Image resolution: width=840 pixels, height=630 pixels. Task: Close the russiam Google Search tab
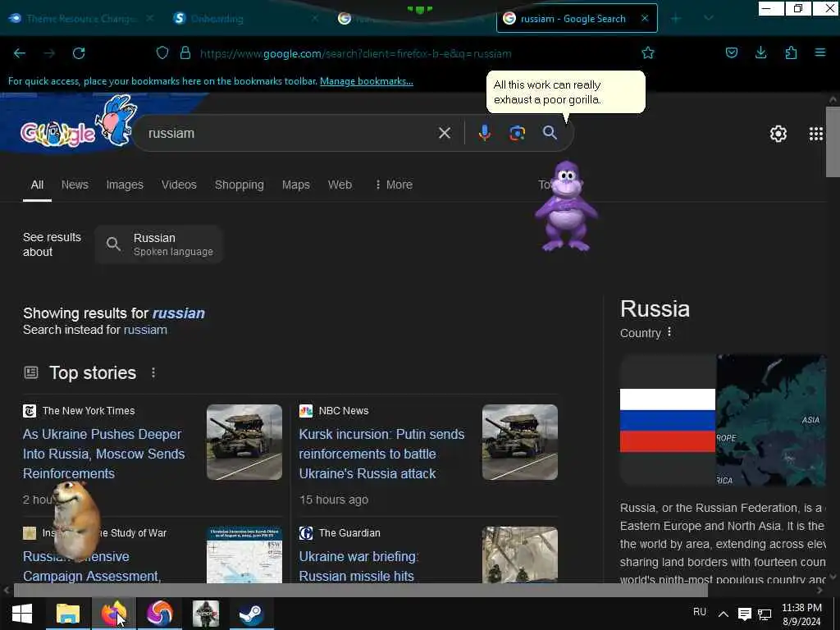(x=645, y=18)
